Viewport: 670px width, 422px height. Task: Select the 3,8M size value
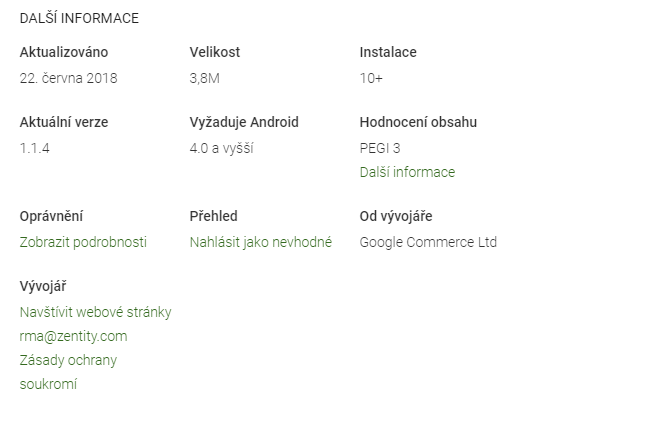[x=205, y=78]
